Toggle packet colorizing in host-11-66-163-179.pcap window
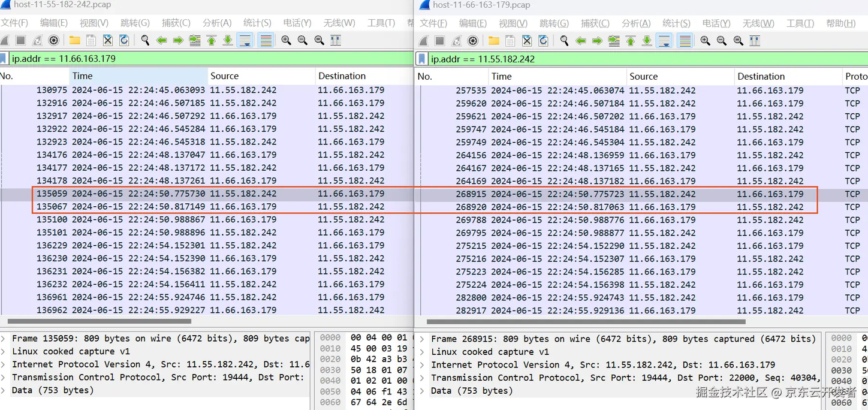Viewport: 868px width, 410px height. tap(685, 40)
